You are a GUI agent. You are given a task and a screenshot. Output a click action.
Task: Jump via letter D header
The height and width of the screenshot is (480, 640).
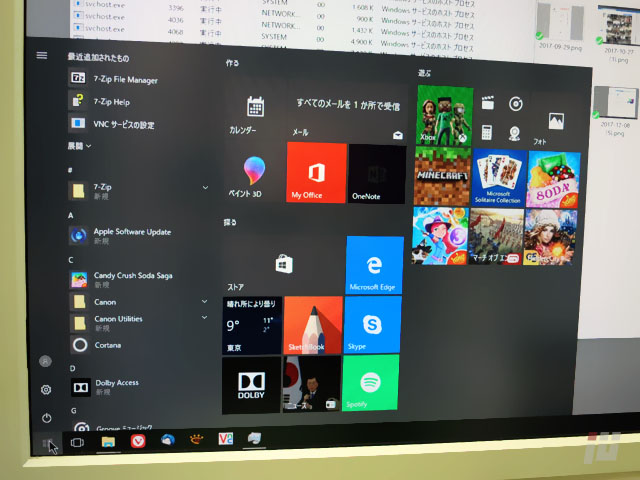pos(73,368)
